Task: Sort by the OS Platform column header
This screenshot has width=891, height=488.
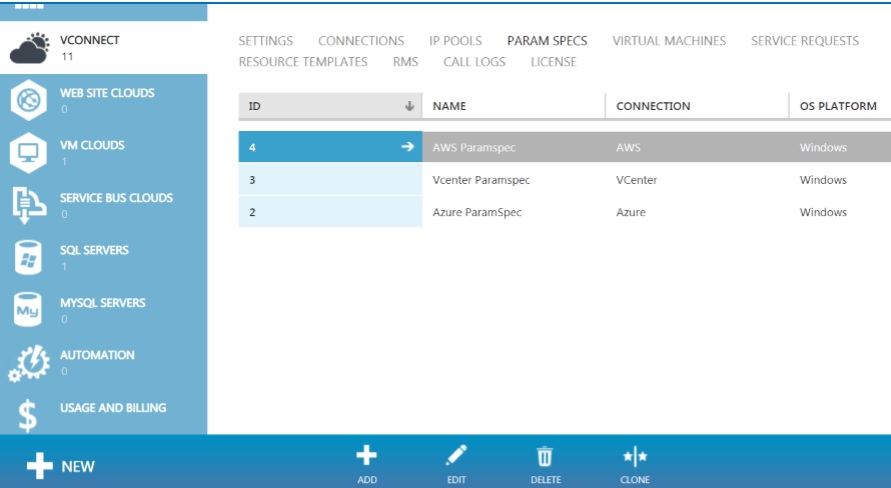Action: (x=840, y=106)
